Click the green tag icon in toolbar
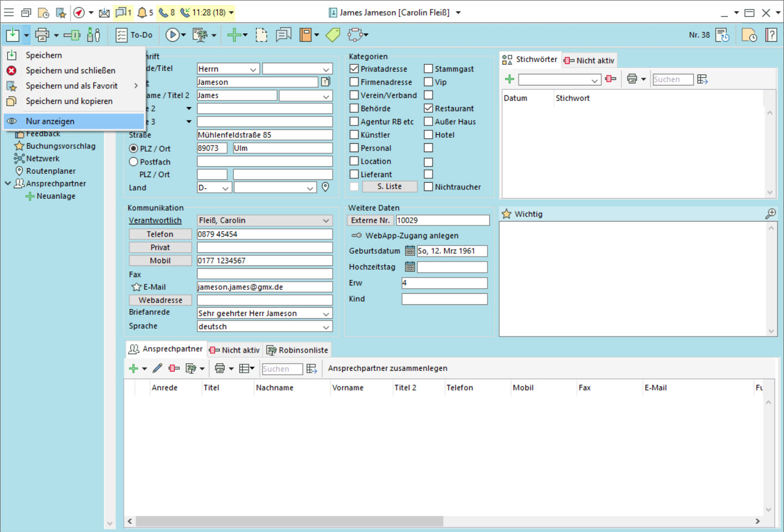Image resolution: width=784 pixels, height=532 pixels. tap(333, 35)
